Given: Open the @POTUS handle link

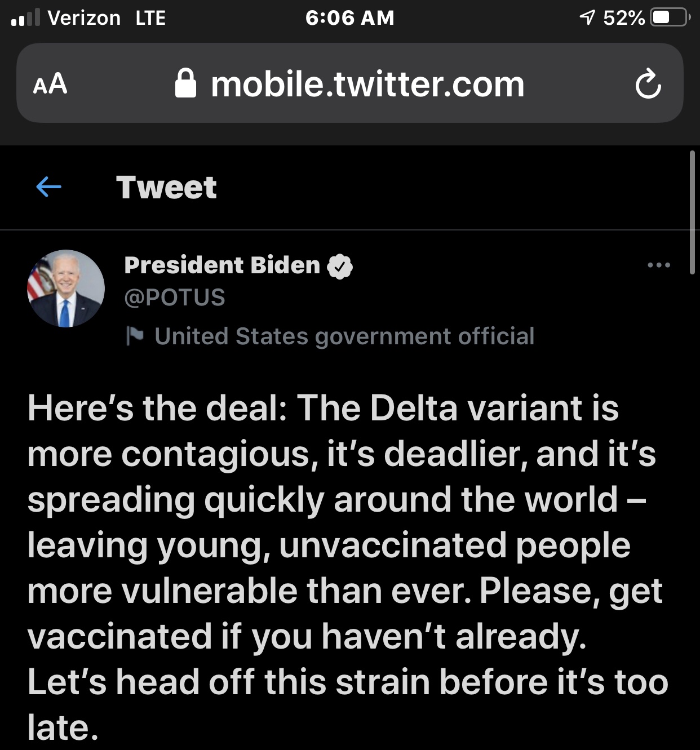Looking at the screenshot, I should (x=175, y=298).
